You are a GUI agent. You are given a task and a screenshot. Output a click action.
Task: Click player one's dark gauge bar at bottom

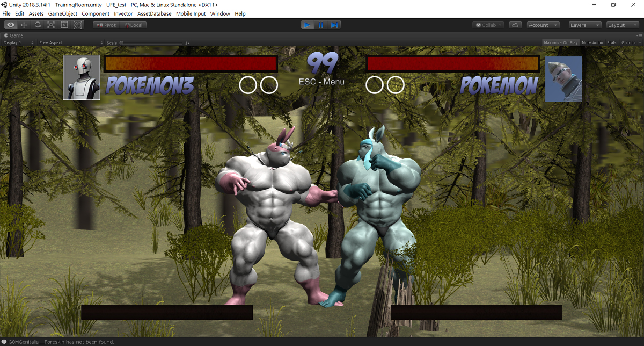(167, 312)
